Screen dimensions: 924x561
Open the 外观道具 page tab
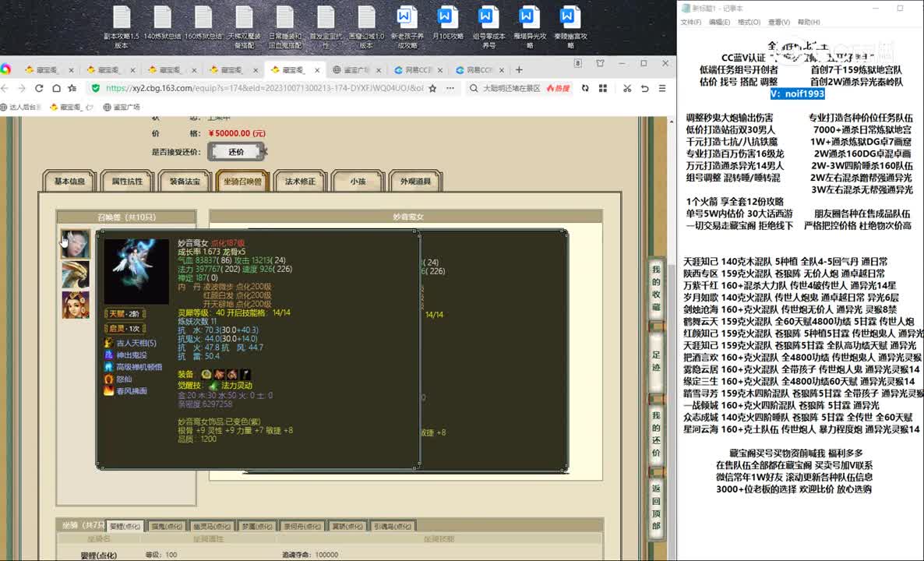[x=416, y=182]
